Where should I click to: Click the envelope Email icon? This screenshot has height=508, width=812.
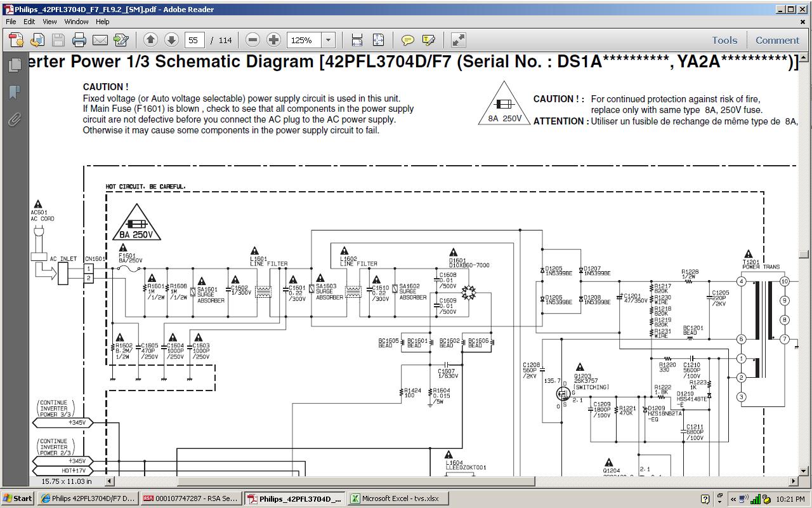point(100,40)
